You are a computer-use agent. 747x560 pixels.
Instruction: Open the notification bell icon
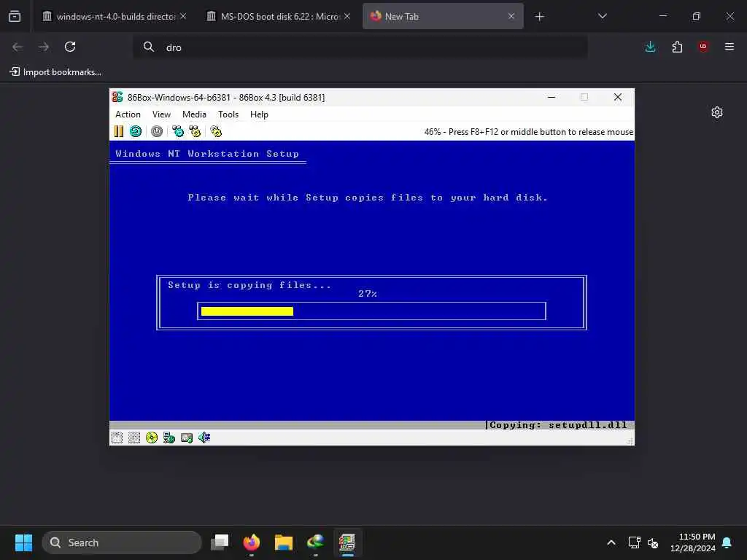(727, 542)
